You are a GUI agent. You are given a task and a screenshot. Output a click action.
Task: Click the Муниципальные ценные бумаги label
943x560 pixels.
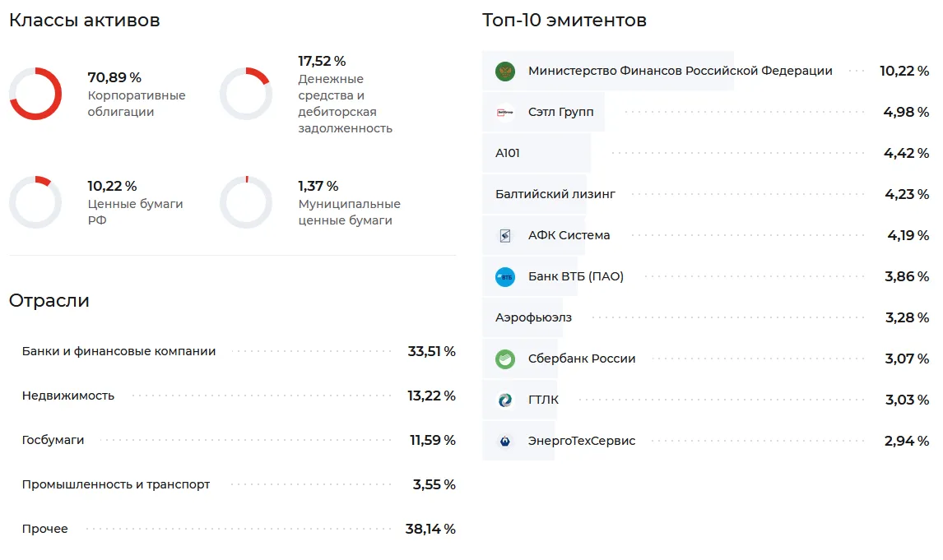350,211
